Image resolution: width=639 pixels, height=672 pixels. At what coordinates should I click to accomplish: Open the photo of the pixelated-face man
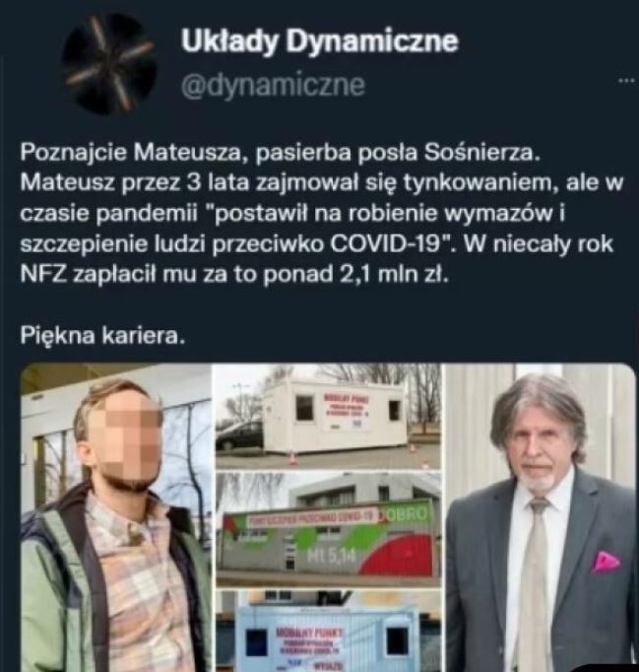point(116,517)
